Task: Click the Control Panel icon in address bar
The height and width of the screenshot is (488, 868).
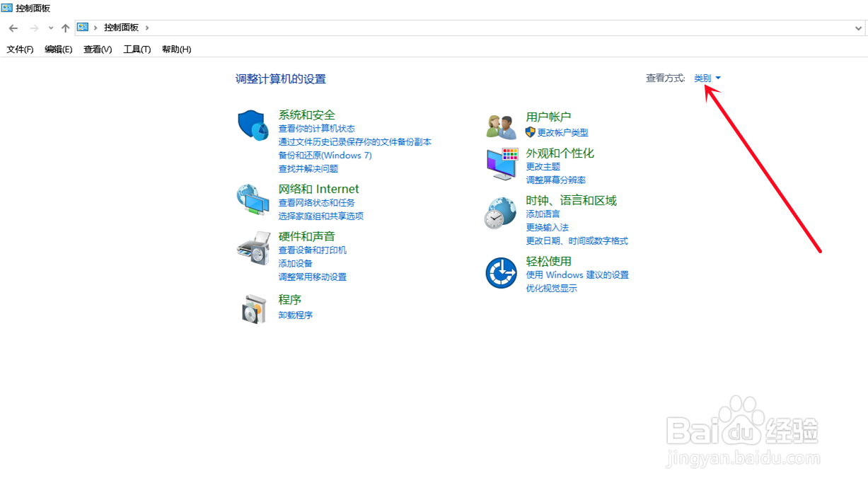Action: pos(83,28)
